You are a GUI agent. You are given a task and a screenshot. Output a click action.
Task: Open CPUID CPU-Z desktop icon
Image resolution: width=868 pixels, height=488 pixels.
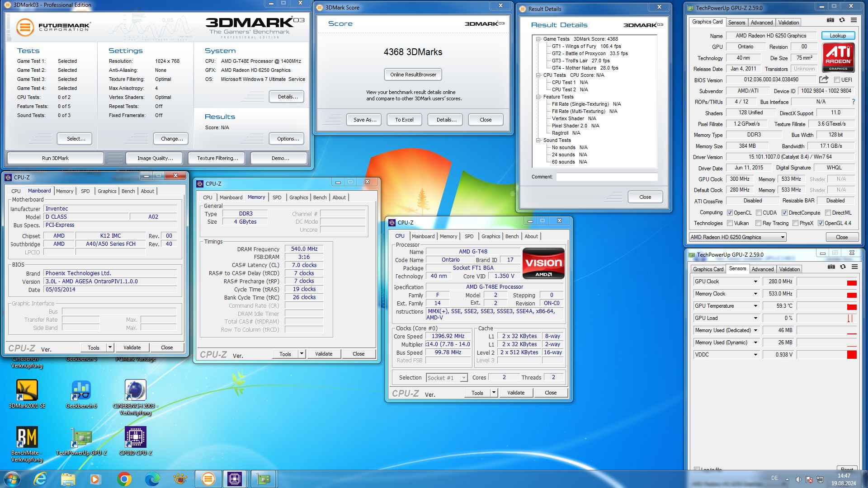coord(136,441)
